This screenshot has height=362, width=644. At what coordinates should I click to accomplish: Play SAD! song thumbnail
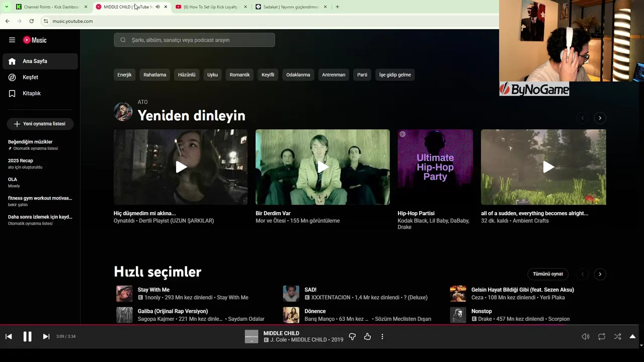tap(291, 294)
